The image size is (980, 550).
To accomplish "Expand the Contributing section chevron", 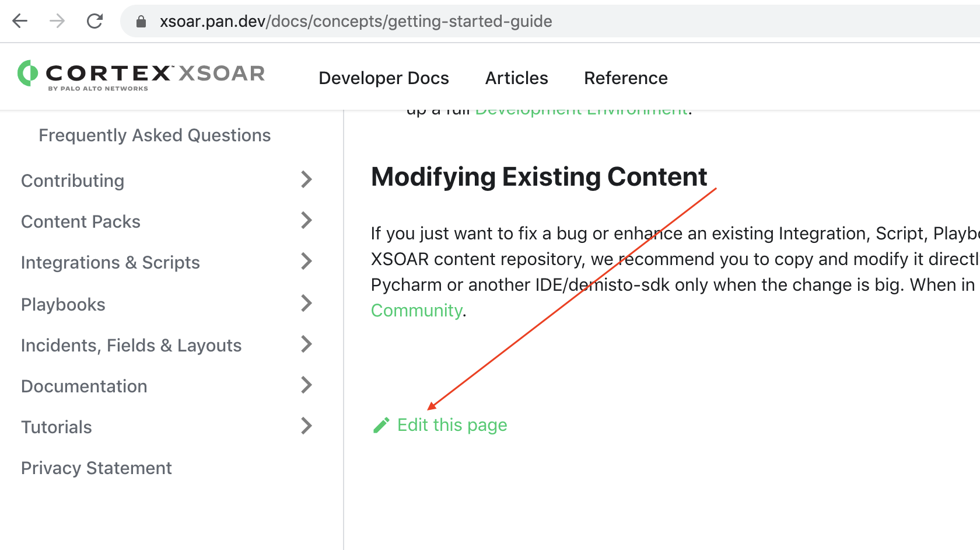I will [x=306, y=180].
